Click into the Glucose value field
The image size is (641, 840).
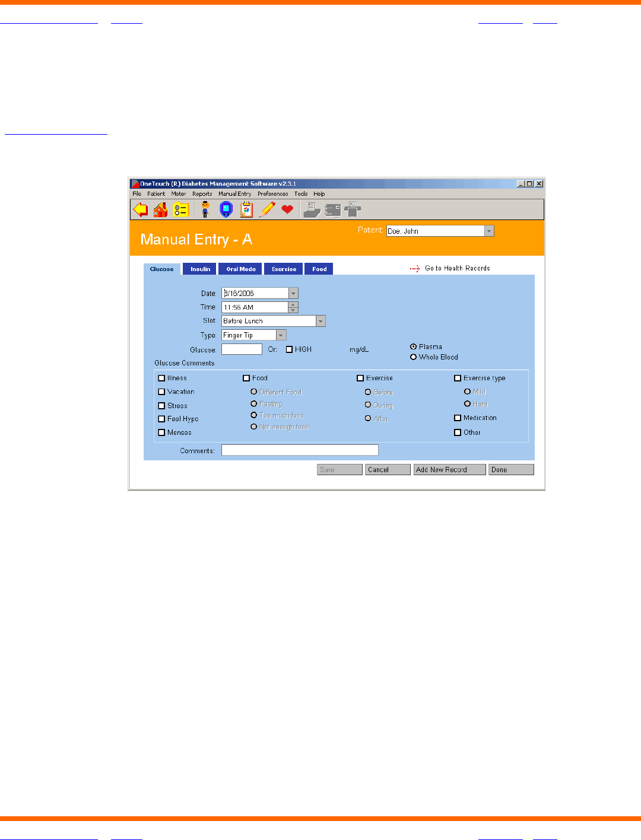(242, 349)
